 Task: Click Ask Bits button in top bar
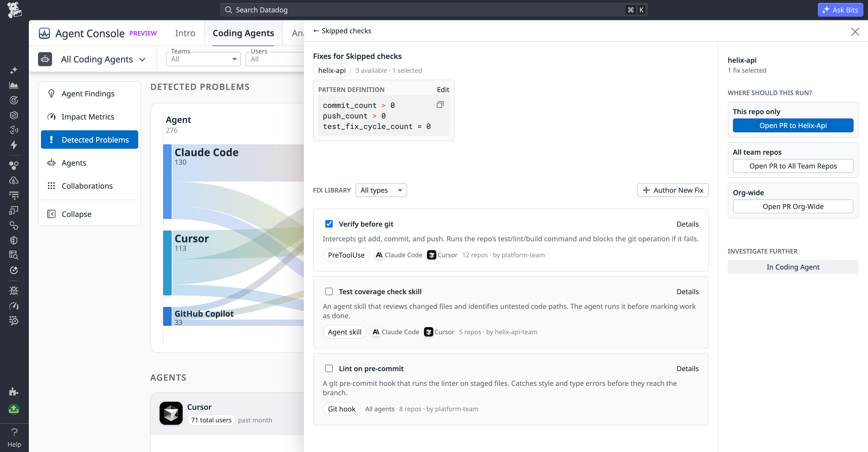click(840, 10)
